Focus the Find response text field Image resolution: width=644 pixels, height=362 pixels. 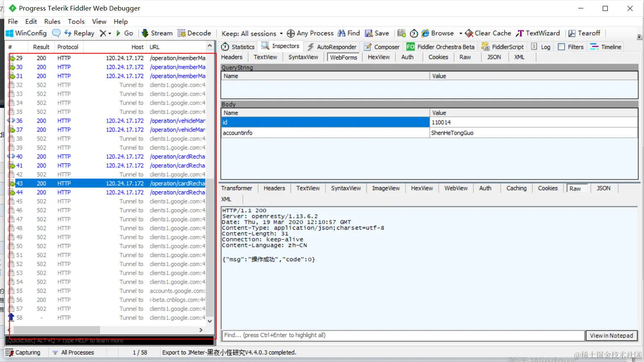[x=403, y=335]
